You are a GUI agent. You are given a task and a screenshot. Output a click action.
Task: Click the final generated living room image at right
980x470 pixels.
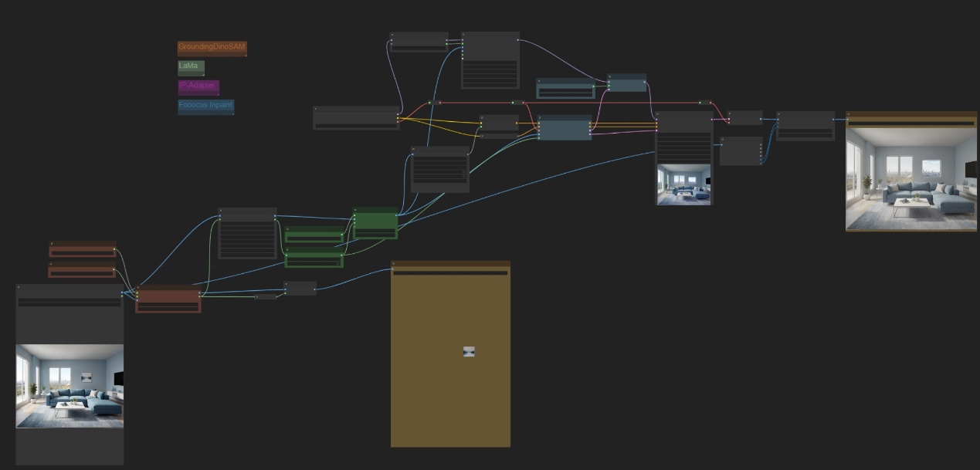coord(911,179)
